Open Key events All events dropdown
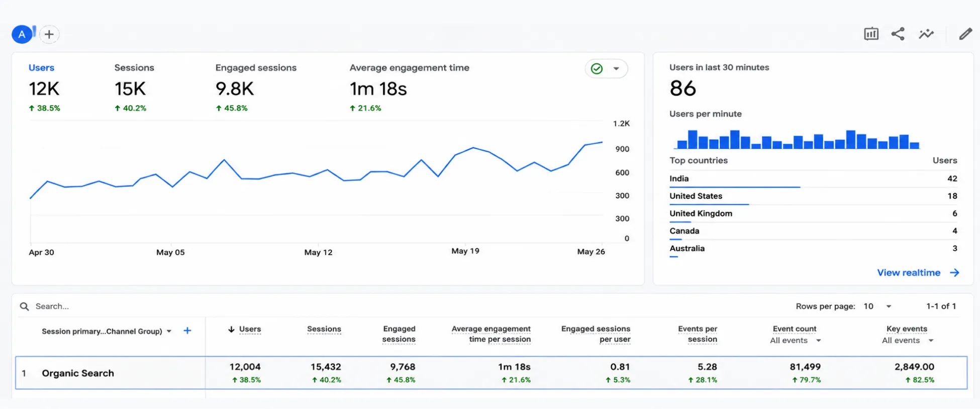This screenshot has height=409, width=980. click(x=908, y=341)
